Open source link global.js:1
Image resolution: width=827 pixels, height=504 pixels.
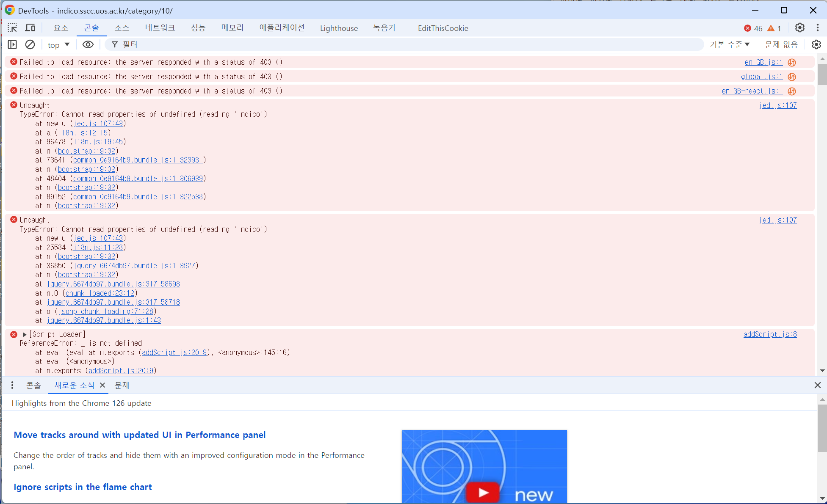(761, 77)
